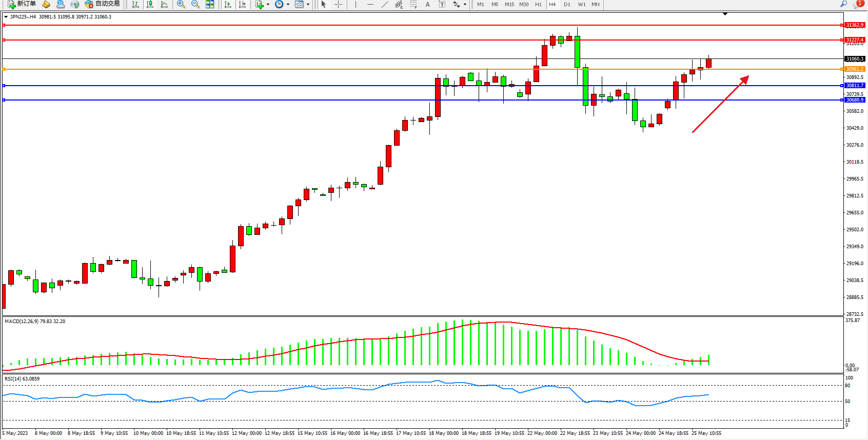Switch chart to bar chart mode

(135, 4)
